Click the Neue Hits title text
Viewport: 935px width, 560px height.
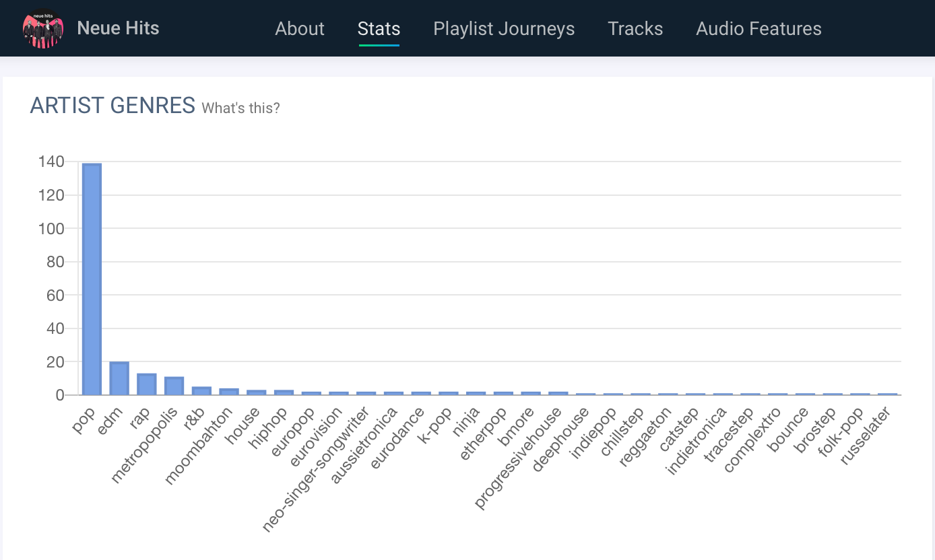coord(118,28)
